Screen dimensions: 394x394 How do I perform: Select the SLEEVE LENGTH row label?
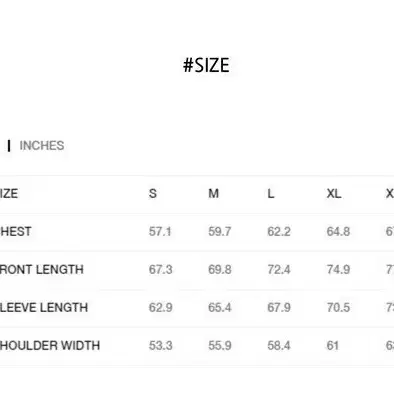tap(44, 307)
